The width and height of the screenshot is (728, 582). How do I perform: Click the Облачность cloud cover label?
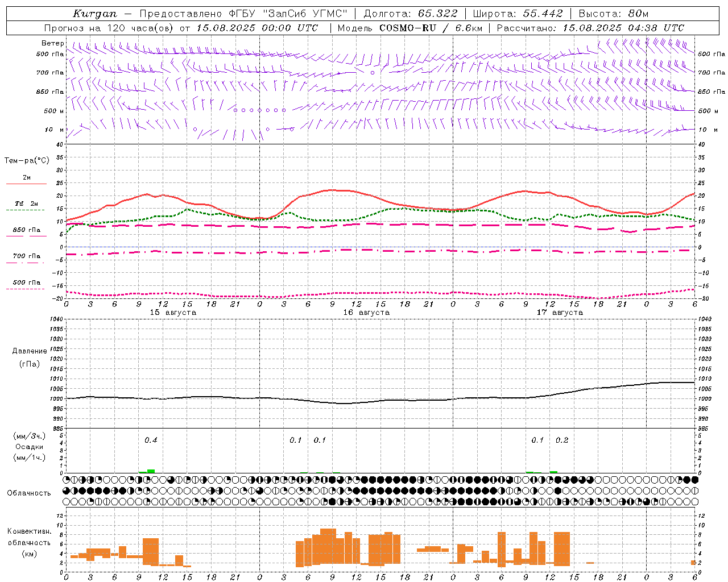pyautogui.click(x=29, y=493)
